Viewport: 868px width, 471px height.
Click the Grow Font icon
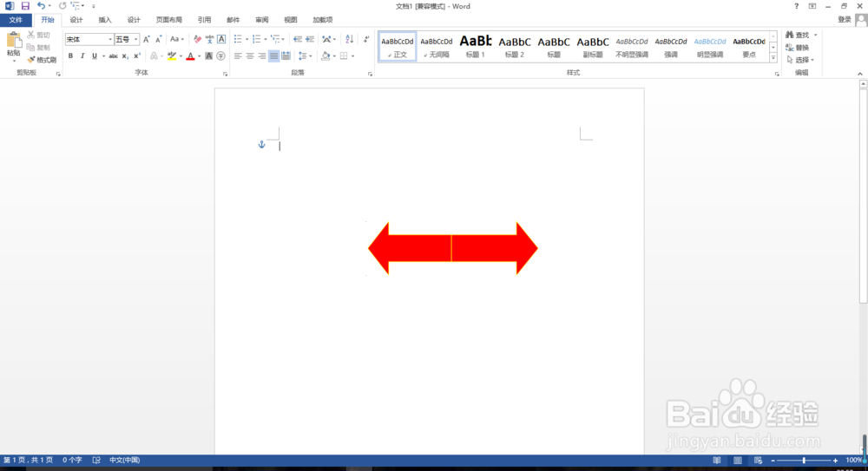click(146, 39)
